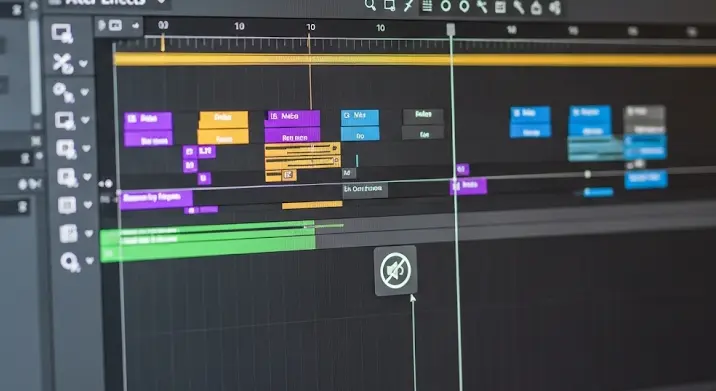Select the monitor-with-badge tool below the gear tool
Viewport: 716px width, 391px height.
tap(65, 121)
